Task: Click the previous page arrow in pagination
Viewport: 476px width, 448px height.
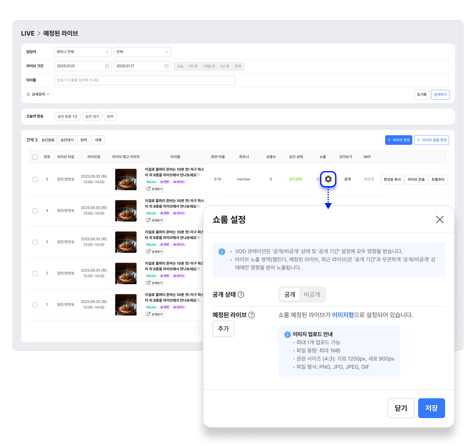Action: click(x=199, y=331)
